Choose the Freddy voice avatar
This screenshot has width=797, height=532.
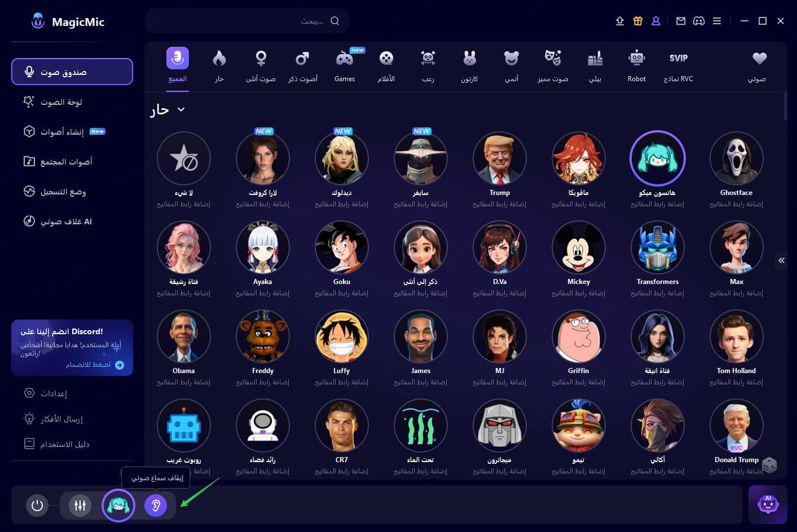pyautogui.click(x=263, y=337)
